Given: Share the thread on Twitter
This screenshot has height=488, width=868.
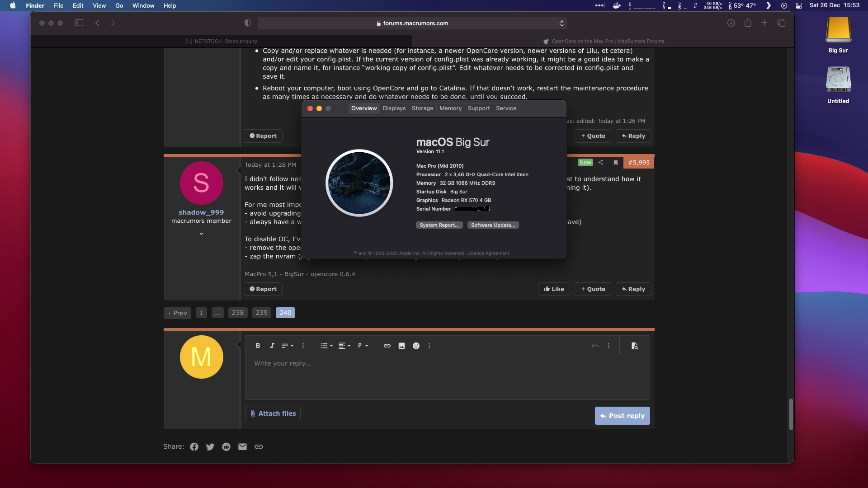Looking at the screenshot, I should point(210,447).
